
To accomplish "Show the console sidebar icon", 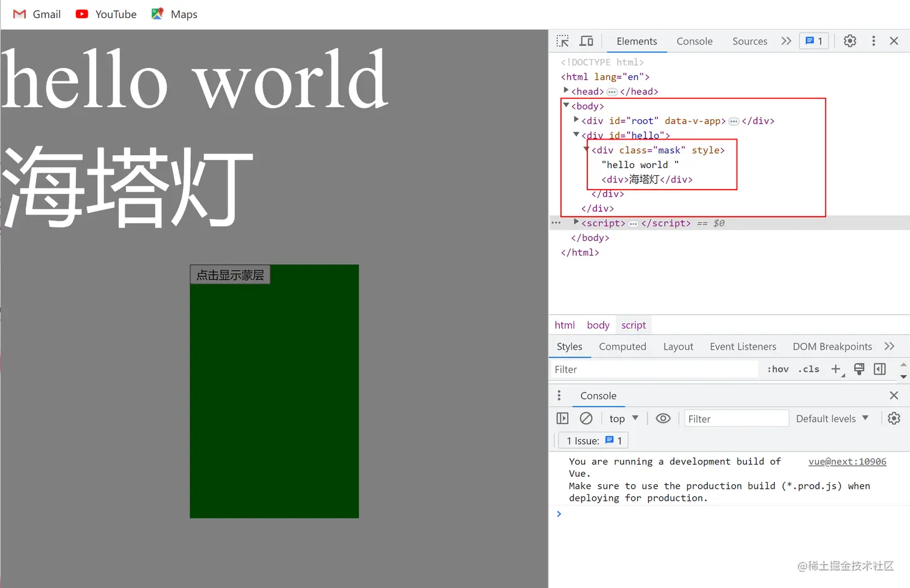I will pos(563,418).
